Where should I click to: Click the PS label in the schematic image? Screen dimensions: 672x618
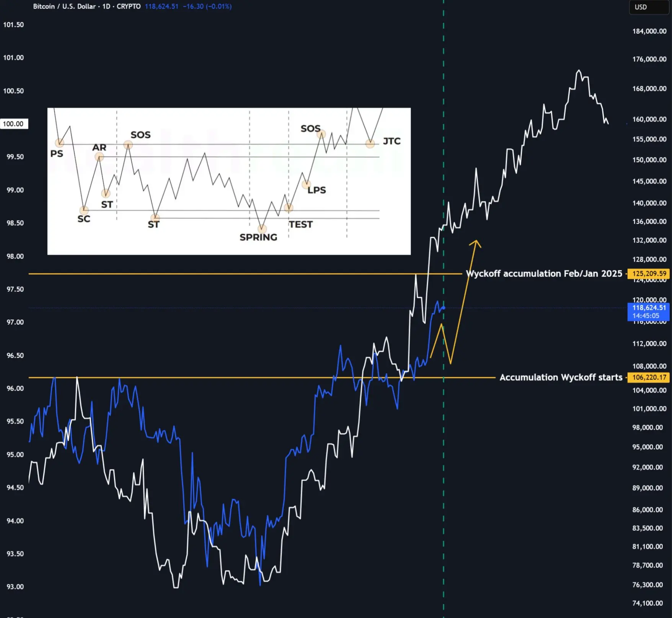(x=57, y=154)
